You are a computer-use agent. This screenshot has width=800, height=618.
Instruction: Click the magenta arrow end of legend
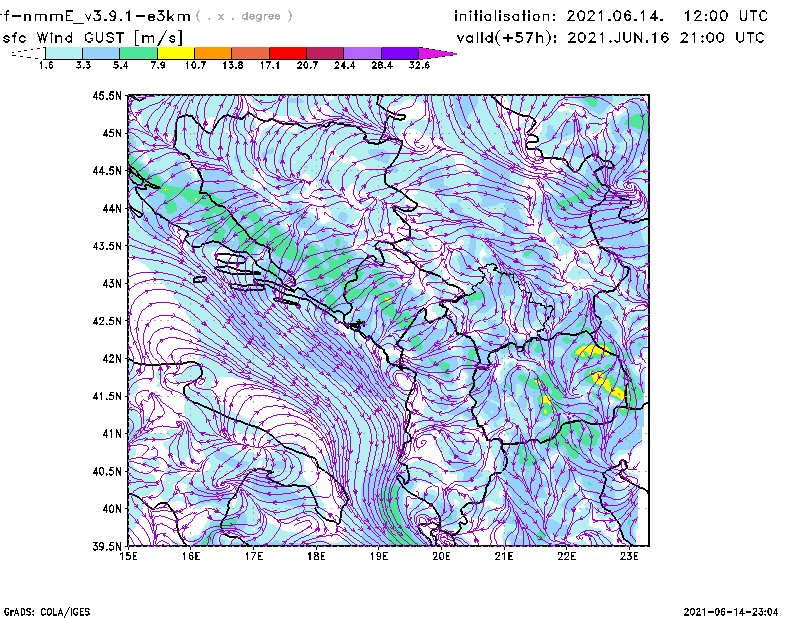click(x=437, y=53)
